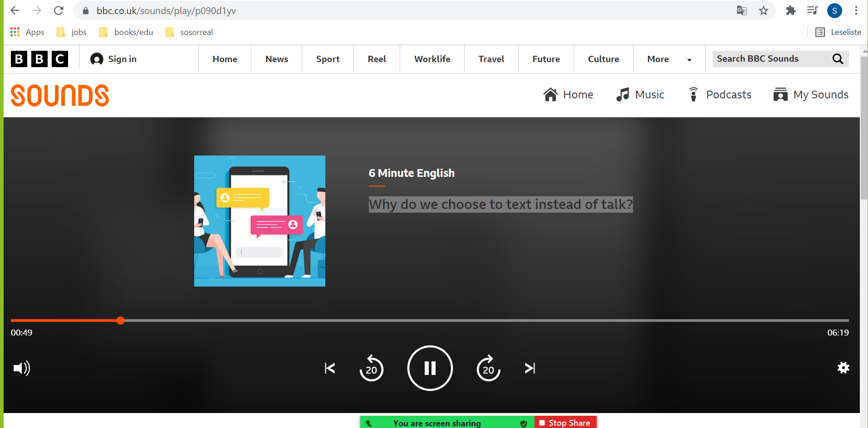Click the episode artwork thumbnail
The image size is (868, 428).
coord(260,221)
